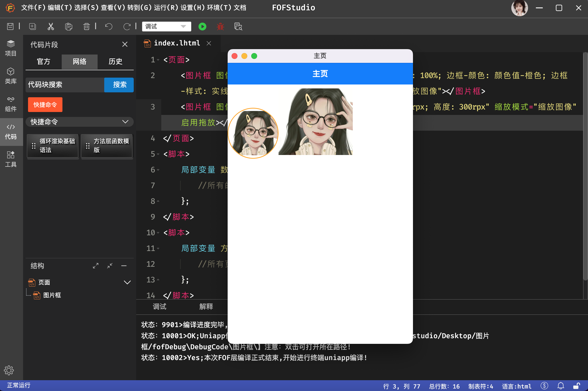Click the user avatar in title bar
The height and width of the screenshot is (391, 588).
(519, 8)
